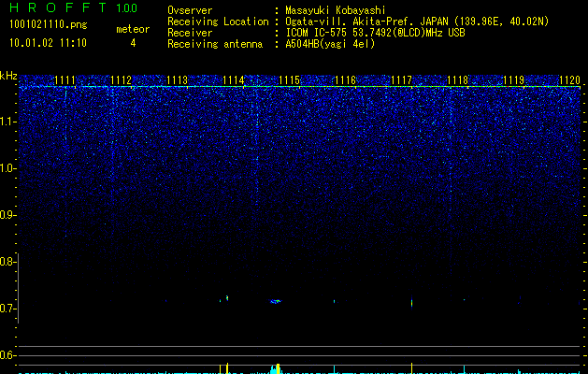Click the yellow detection bar below 1117
Screen dimensions: 588x374
click(x=411, y=368)
